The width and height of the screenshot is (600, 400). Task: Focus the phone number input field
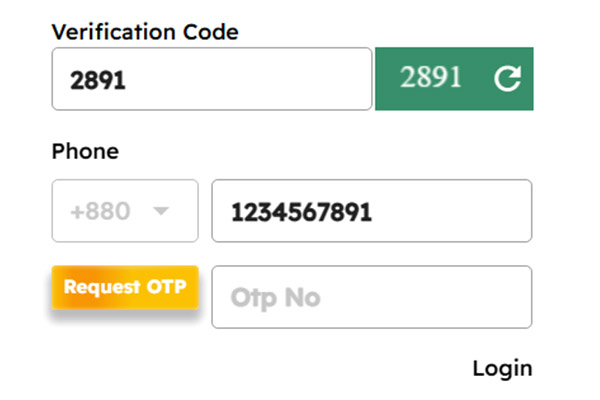(x=371, y=211)
